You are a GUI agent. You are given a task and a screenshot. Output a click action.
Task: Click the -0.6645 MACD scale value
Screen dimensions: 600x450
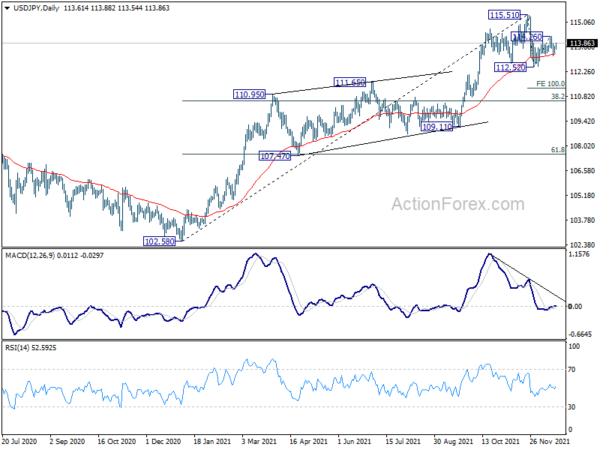581,334
